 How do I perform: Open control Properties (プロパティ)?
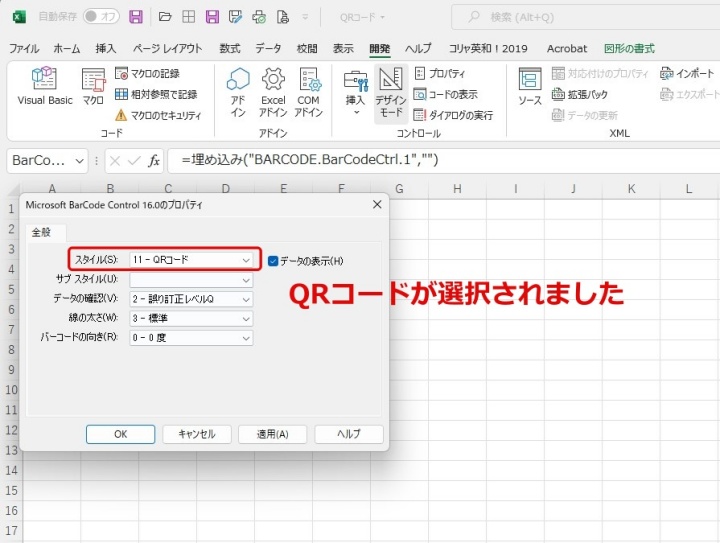coord(440,73)
